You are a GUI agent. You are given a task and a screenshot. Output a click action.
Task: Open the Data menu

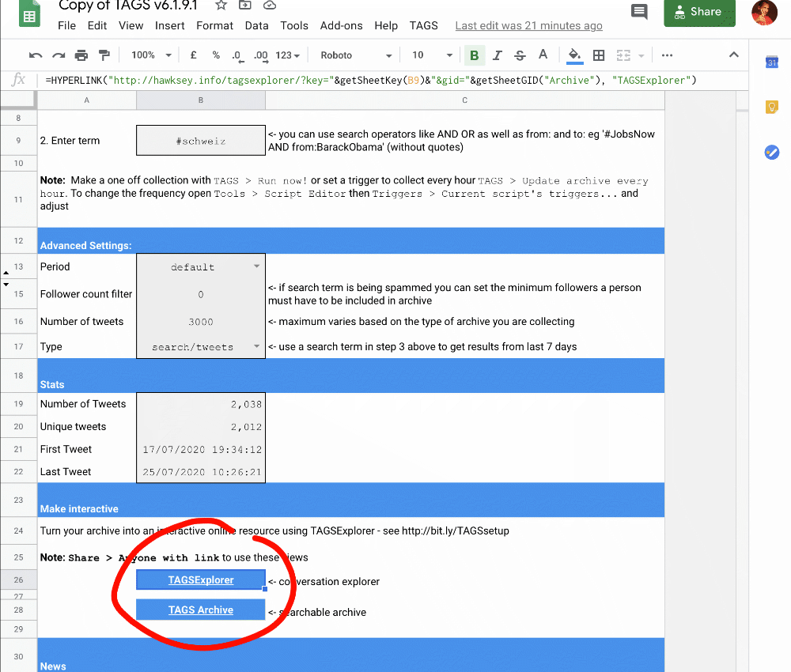(256, 26)
